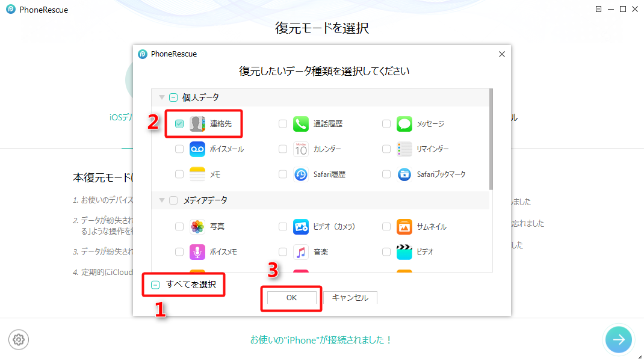Click the ボイスメール voicemail icon
This screenshot has width=644, height=361.
point(197,149)
